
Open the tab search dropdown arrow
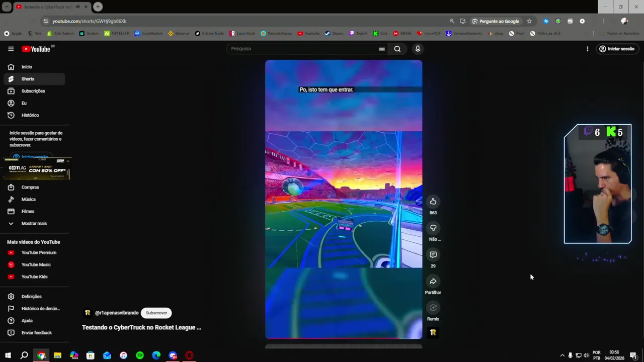7,7
